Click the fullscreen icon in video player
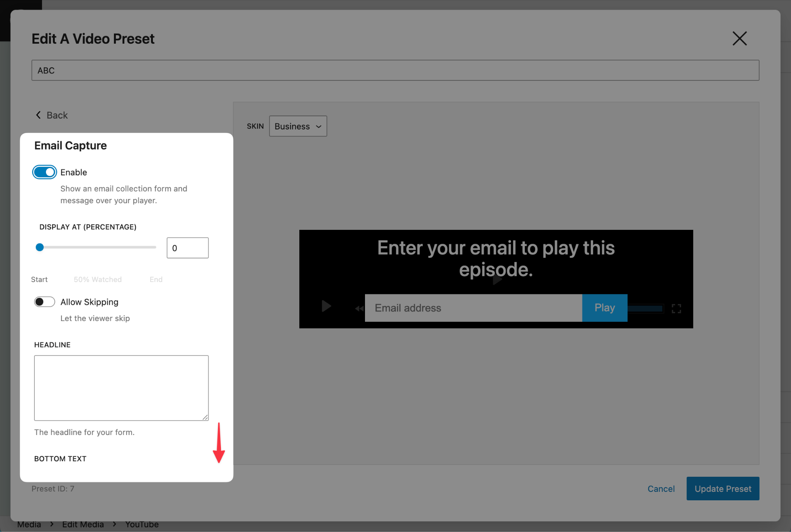791x532 pixels. tap(676, 308)
